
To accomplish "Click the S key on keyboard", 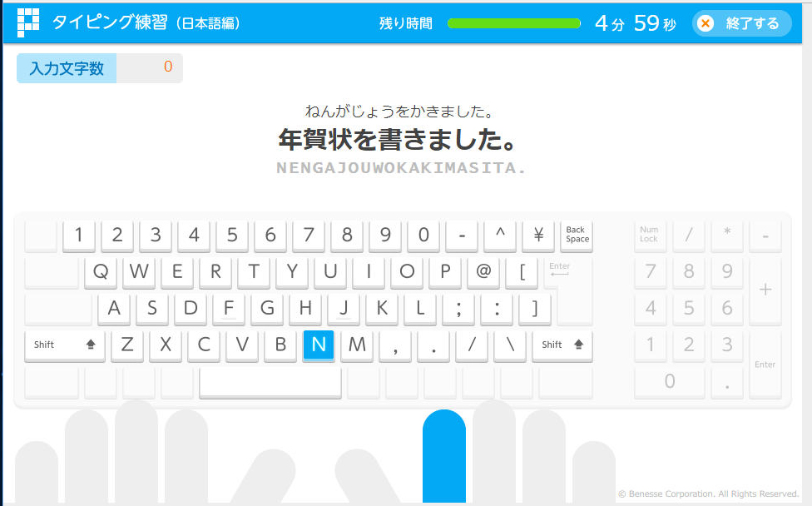I will [x=152, y=308].
